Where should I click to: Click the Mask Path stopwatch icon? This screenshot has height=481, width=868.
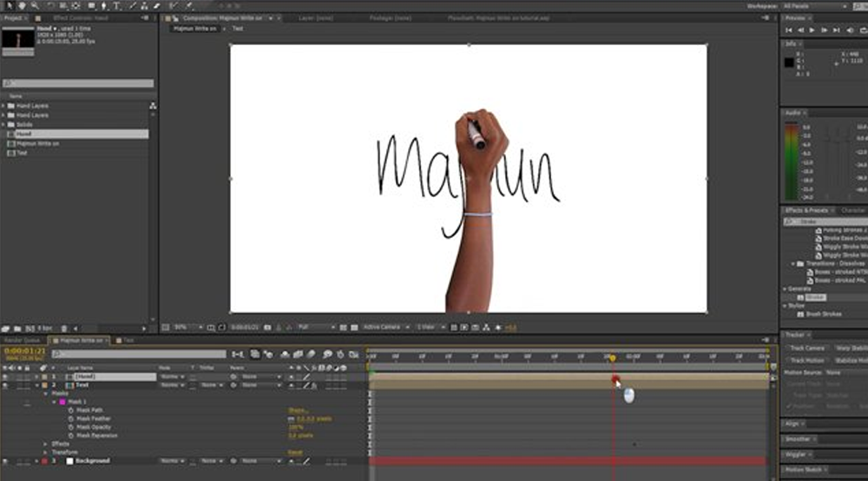[x=70, y=410]
